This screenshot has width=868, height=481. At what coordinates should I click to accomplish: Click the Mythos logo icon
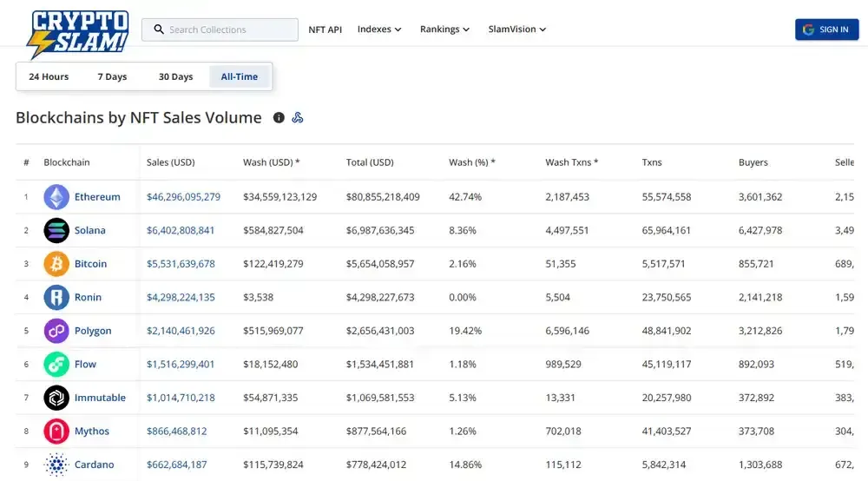pyautogui.click(x=56, y=432)
